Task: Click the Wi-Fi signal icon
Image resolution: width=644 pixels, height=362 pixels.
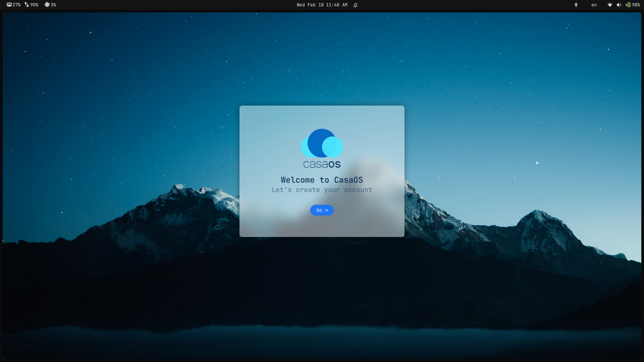Action: [x=610, y=5]
